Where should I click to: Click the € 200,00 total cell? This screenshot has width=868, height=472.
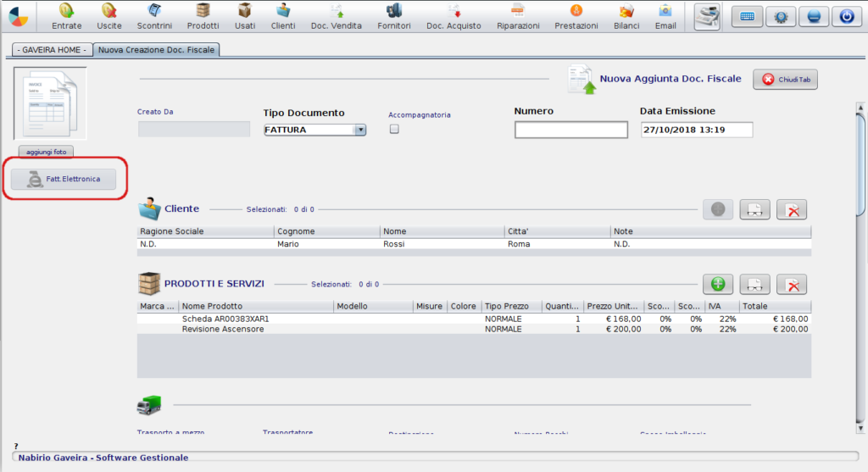[x=775, y=329]
